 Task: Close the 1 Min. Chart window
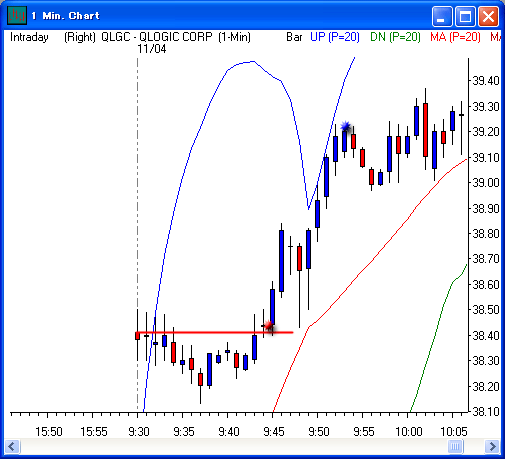coord(488,16)
